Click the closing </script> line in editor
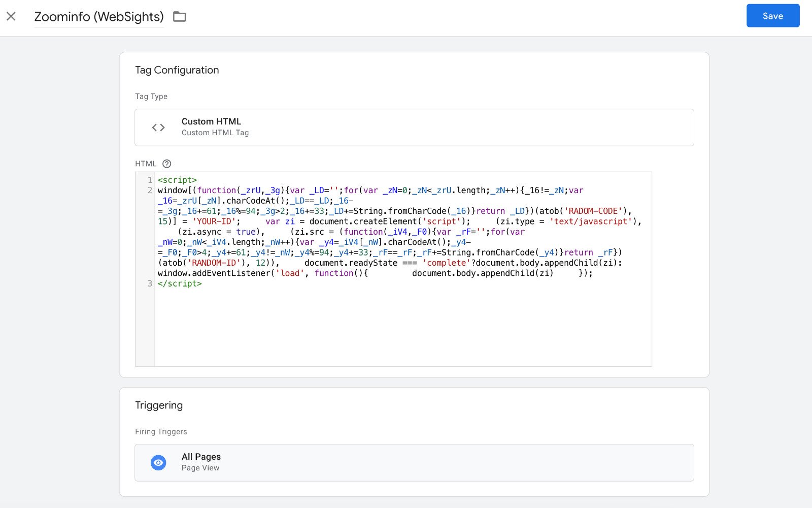 tap(180, 283)
